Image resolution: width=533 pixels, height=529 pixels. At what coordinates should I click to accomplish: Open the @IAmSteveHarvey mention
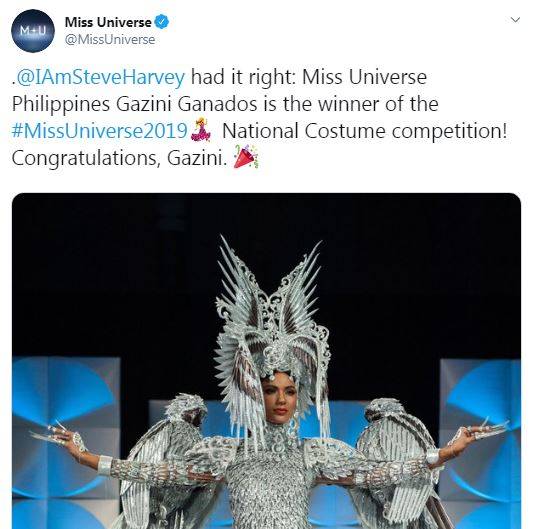[x=100, y=78]
